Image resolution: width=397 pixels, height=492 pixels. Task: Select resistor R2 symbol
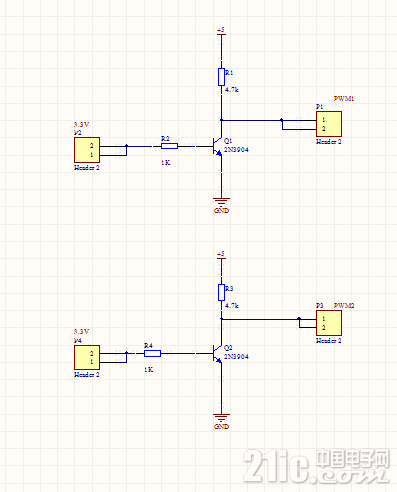pyautogui.click(x=169, y=146)
